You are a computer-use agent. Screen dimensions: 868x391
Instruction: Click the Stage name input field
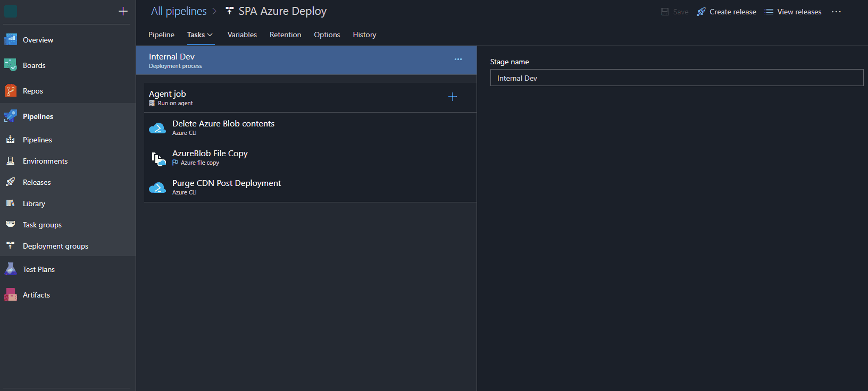[677, 78]
